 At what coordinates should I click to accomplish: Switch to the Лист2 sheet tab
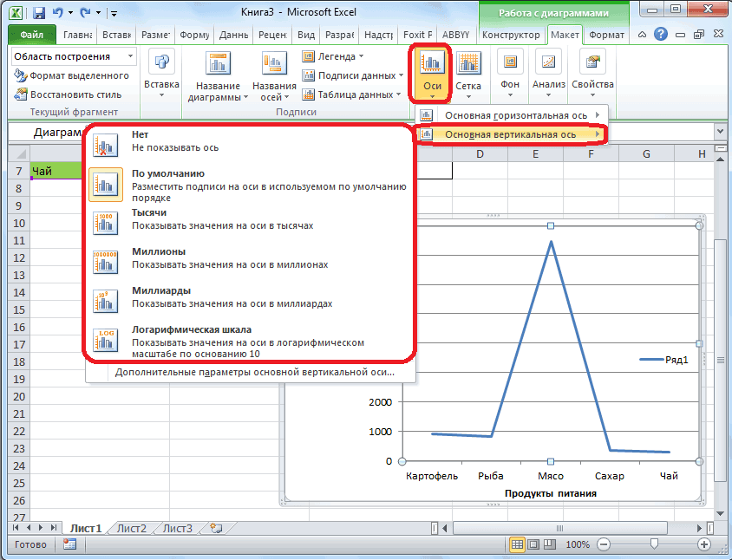132,528
